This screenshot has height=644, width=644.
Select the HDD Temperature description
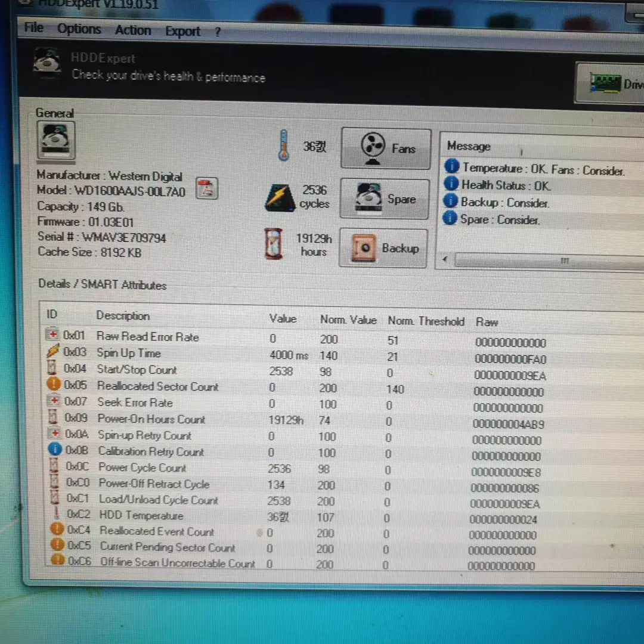coord(141,515)
